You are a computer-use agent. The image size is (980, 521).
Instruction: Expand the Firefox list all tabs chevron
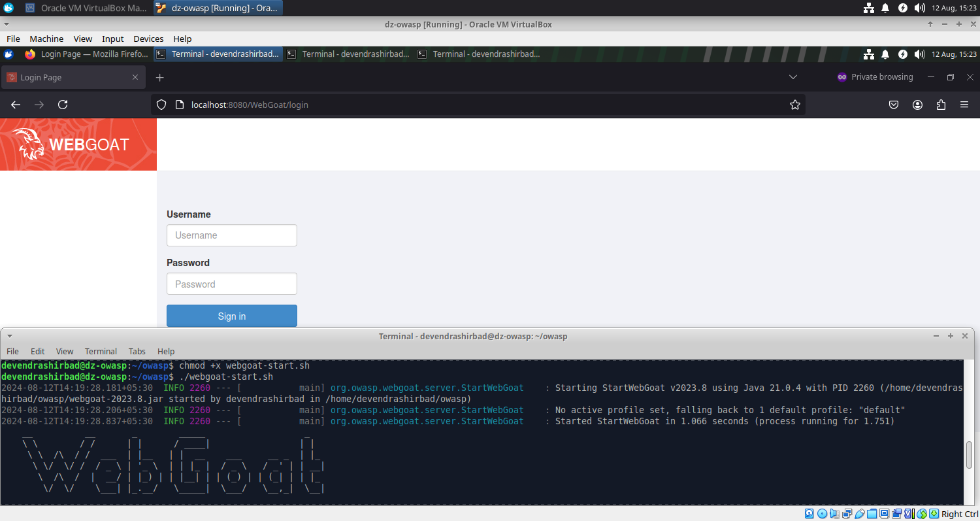pos(793,77)
